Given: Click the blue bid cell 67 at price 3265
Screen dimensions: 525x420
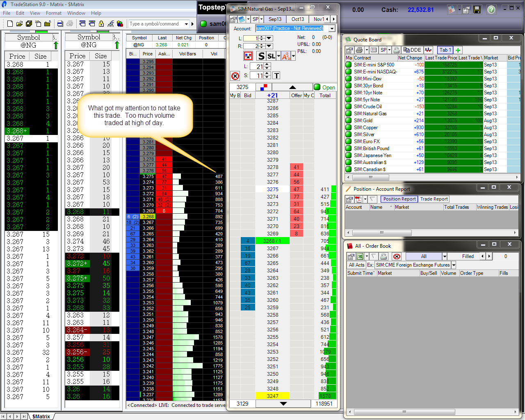Looking at the screenshot, I should click(247, 263).
